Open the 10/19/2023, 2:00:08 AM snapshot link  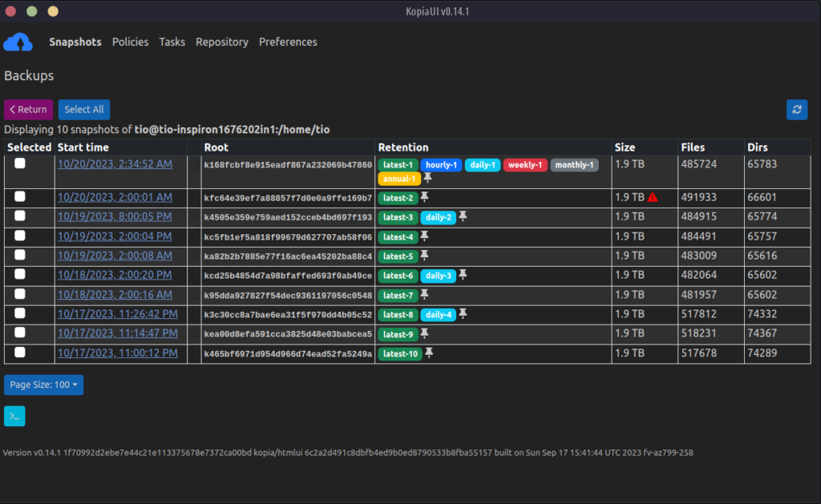(x=115, y=256)
